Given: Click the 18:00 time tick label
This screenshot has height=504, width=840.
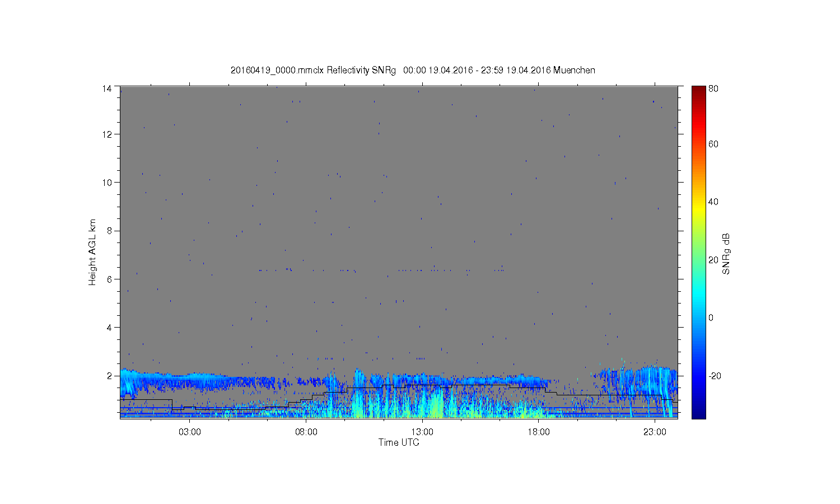Looking at the screenshot, I should click(539, 432).
